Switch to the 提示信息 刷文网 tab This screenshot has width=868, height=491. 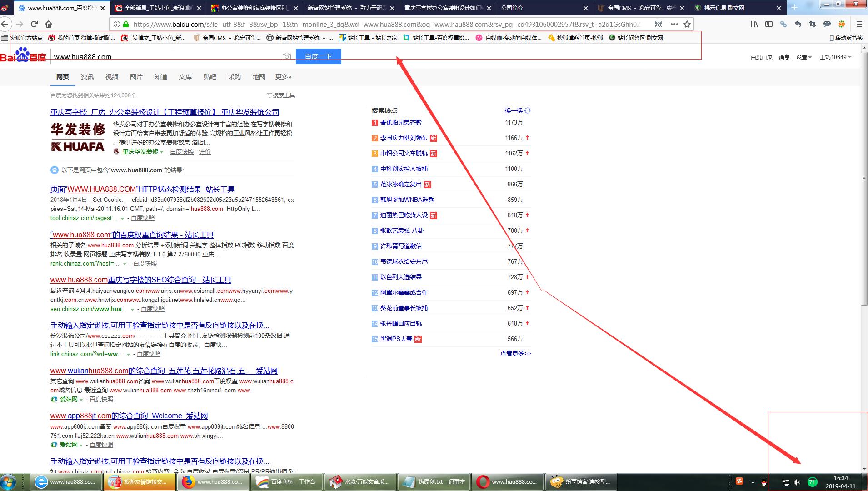click(x=738, y=8)
